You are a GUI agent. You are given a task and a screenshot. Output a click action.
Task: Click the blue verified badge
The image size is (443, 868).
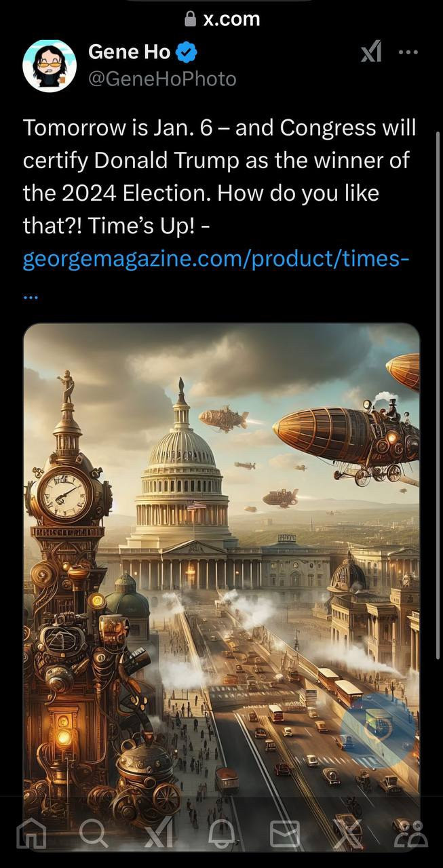point(187,52)
